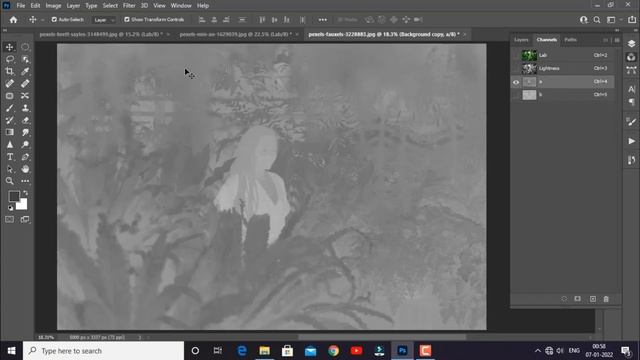Open the Channels panel flyout menu
The width and height of the screenshot is (640, 360).
pyautogui.click(x=617, y=40)
